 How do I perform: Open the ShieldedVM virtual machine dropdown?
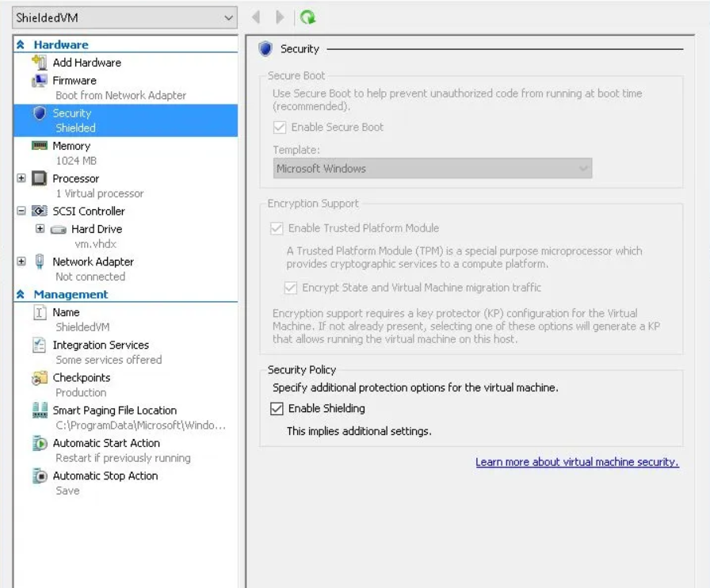228,17
